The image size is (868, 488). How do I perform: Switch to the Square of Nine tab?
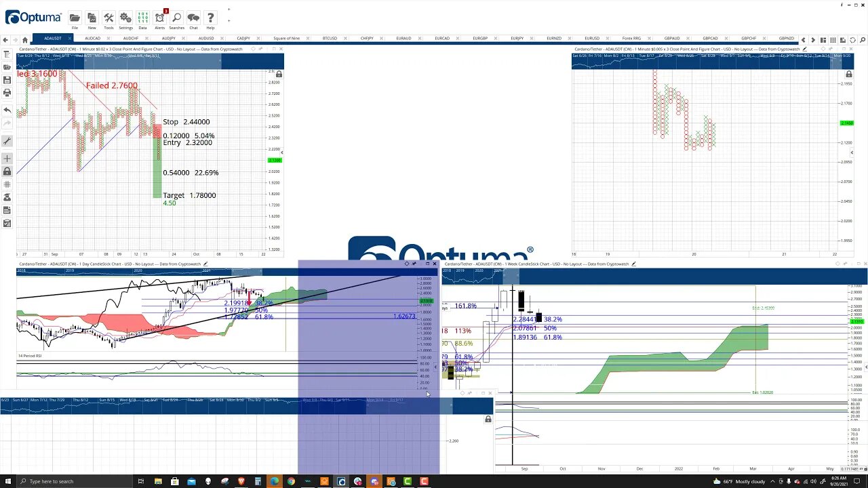point(286,39)
